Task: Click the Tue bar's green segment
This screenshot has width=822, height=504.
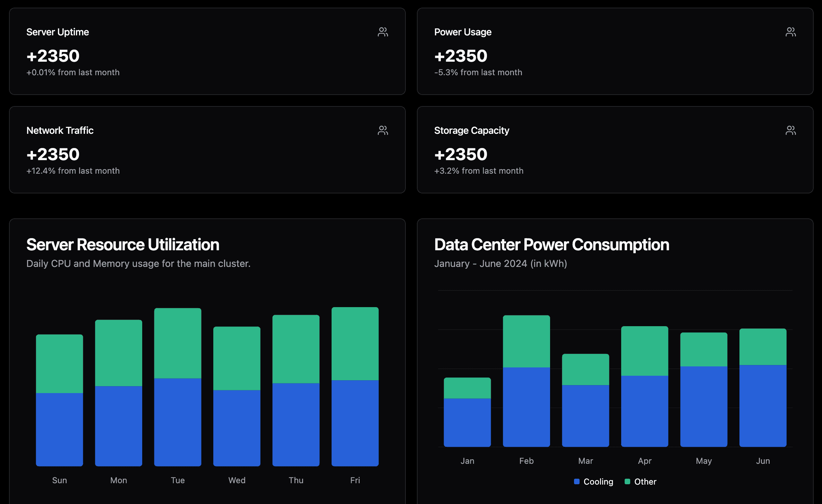Action: point(178,343)
